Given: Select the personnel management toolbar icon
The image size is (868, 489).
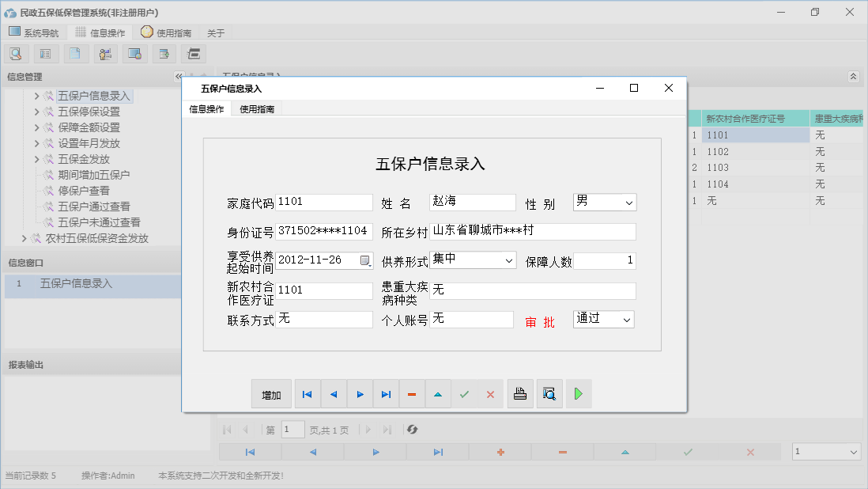Looking at the screenshot, I should coord(105,53).
